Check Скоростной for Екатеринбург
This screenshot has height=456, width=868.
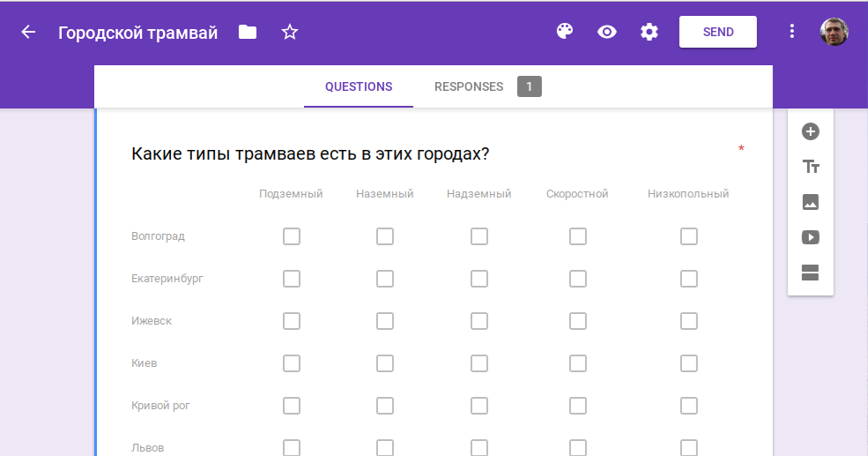577,279
